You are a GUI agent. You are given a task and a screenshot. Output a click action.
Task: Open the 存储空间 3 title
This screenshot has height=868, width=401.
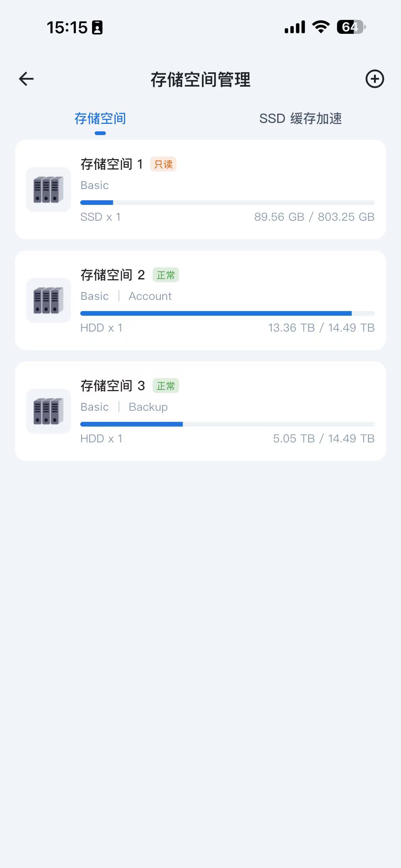[113, 386]
